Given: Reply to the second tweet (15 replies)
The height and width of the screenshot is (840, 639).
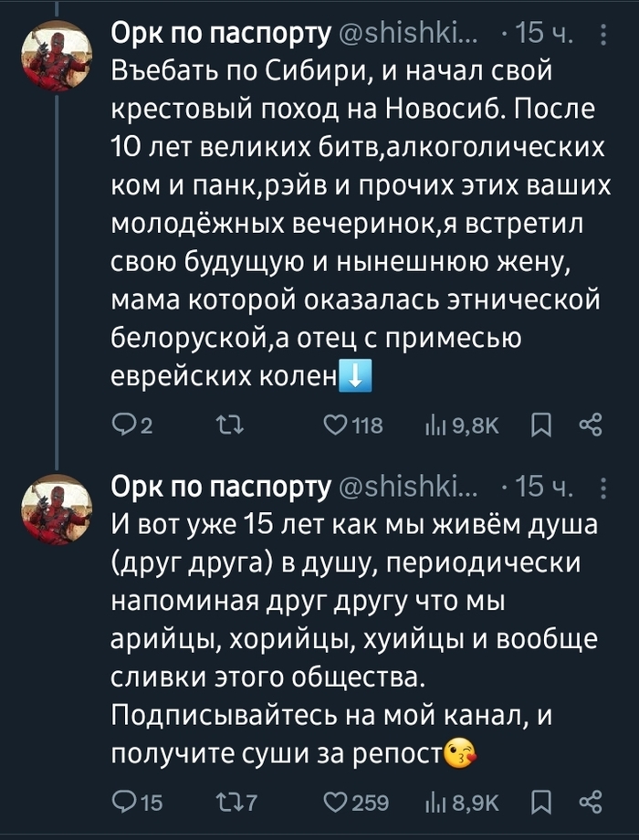Looking at the screenshot, I should (x=122, y=803).
